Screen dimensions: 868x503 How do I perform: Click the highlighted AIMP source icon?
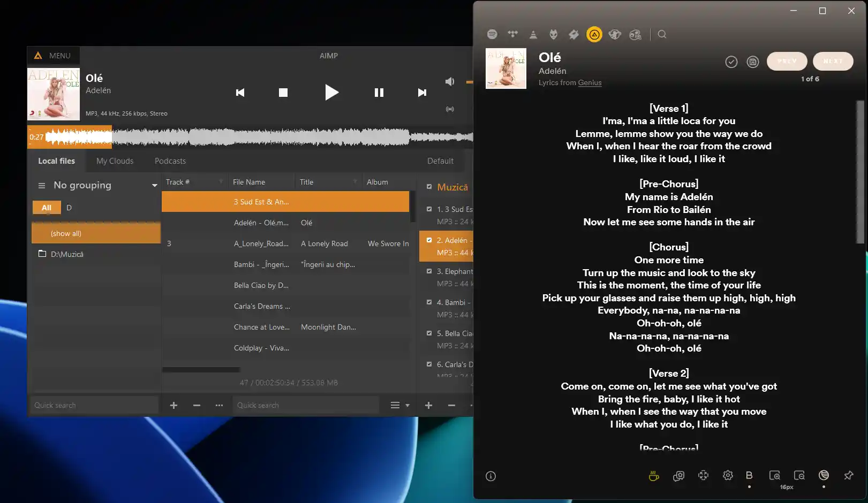click(594, 34)
